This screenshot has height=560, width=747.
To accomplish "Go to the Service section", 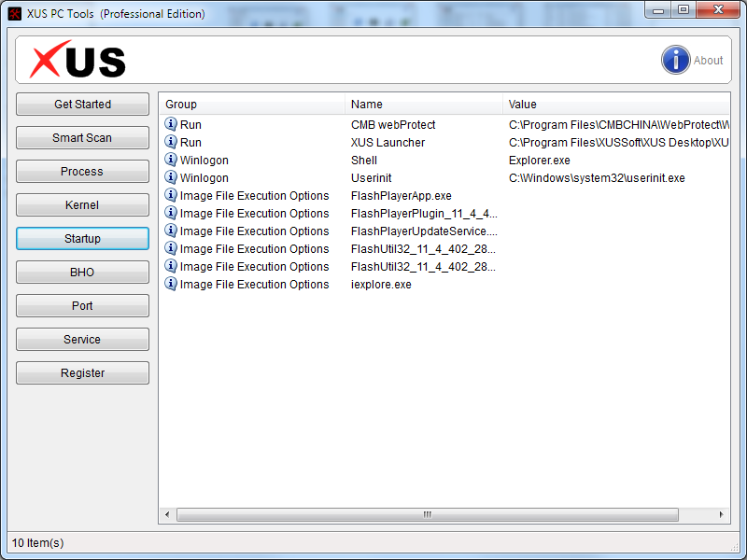I will pos(82,340).
